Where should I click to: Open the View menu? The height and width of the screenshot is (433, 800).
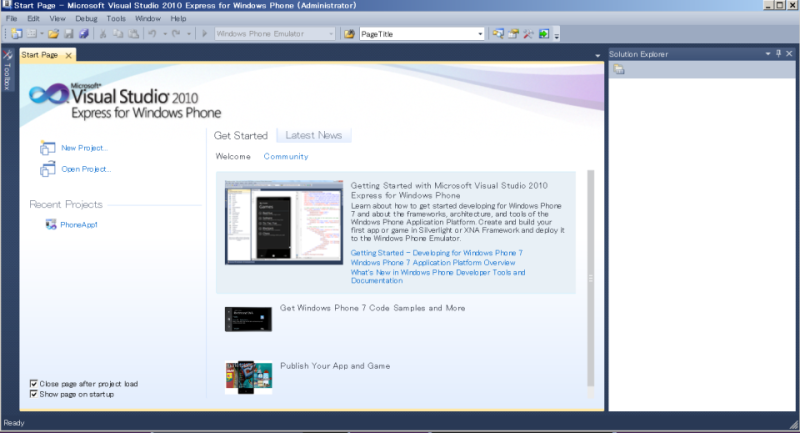click(57, 19)
